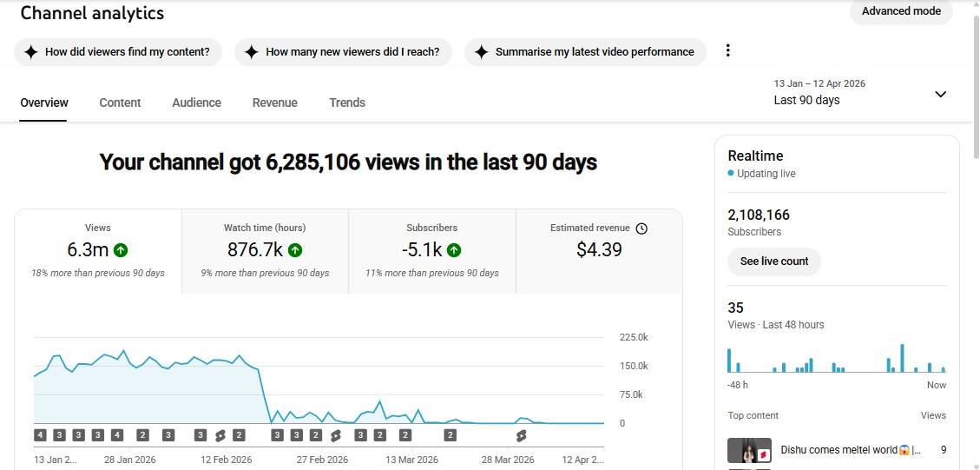Go to the Trends tab

point(347,103)
